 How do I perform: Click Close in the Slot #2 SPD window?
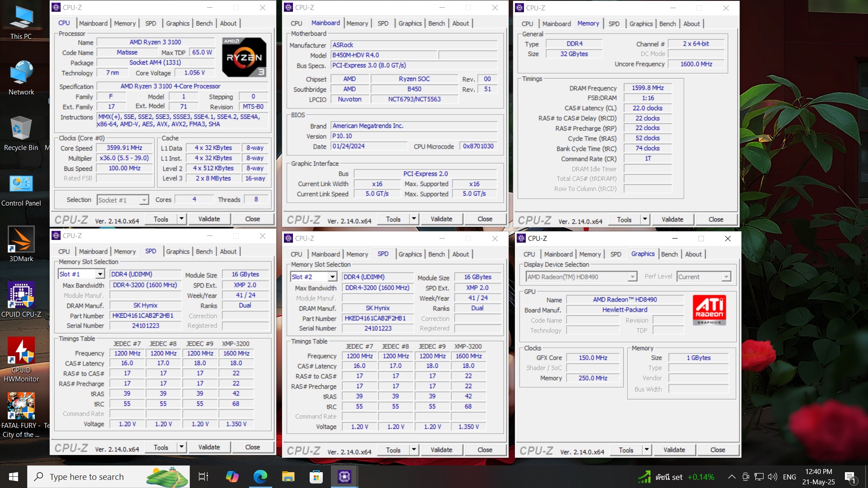485,450
